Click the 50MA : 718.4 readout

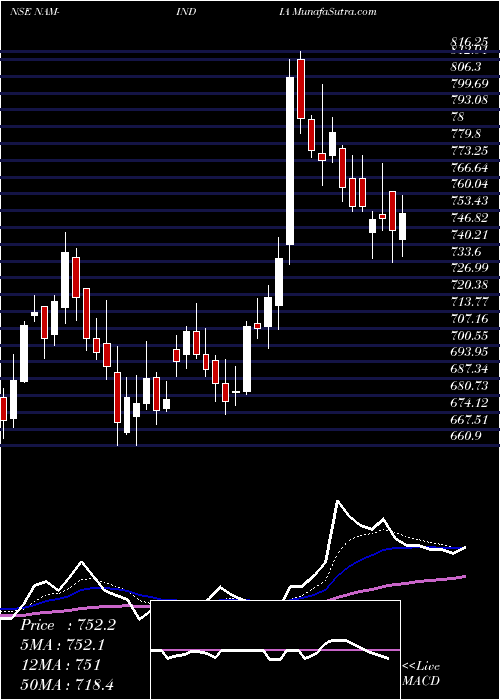pos(68,685)
